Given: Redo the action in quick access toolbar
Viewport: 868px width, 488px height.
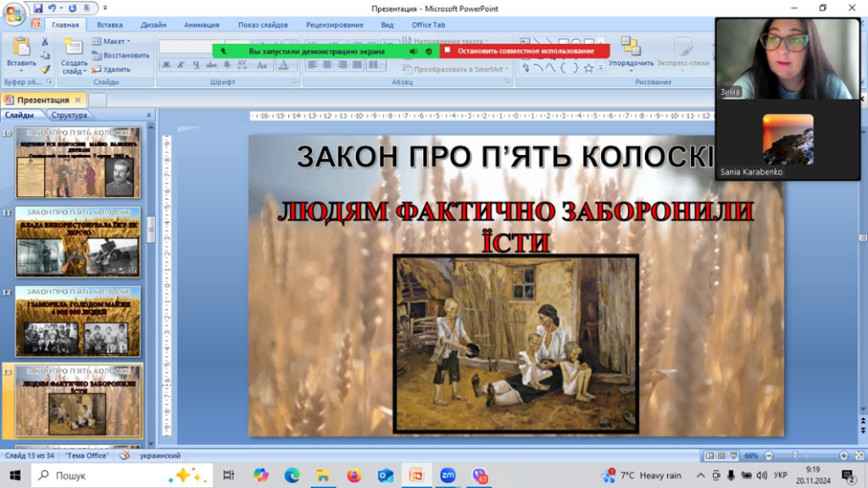Looking at the screenshot, I should (73, 8).
